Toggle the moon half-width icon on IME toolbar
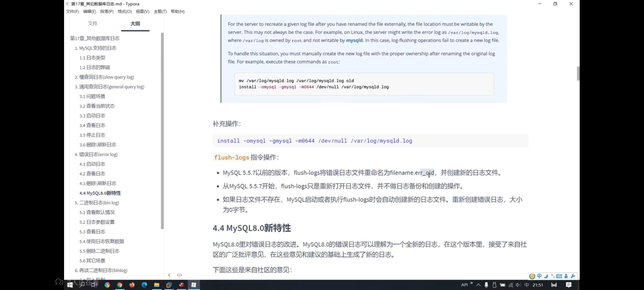This screenshot has width=644, height=290. tap(546, 276)
